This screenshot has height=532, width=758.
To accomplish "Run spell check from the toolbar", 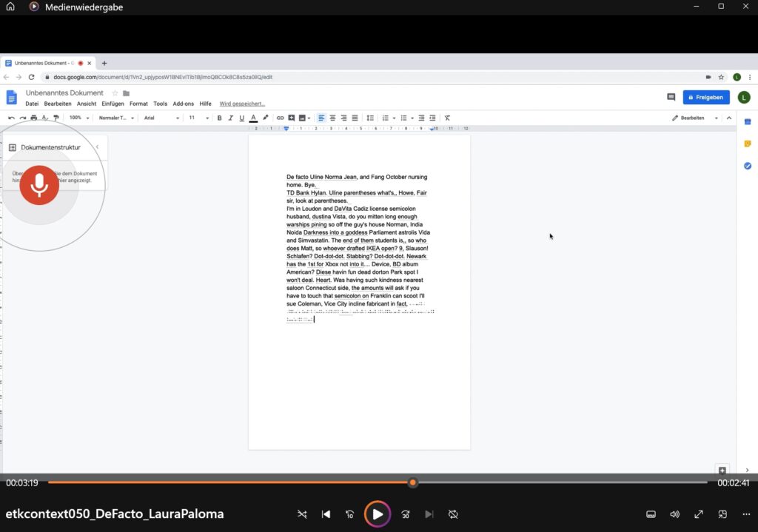I will pos(45,118).
